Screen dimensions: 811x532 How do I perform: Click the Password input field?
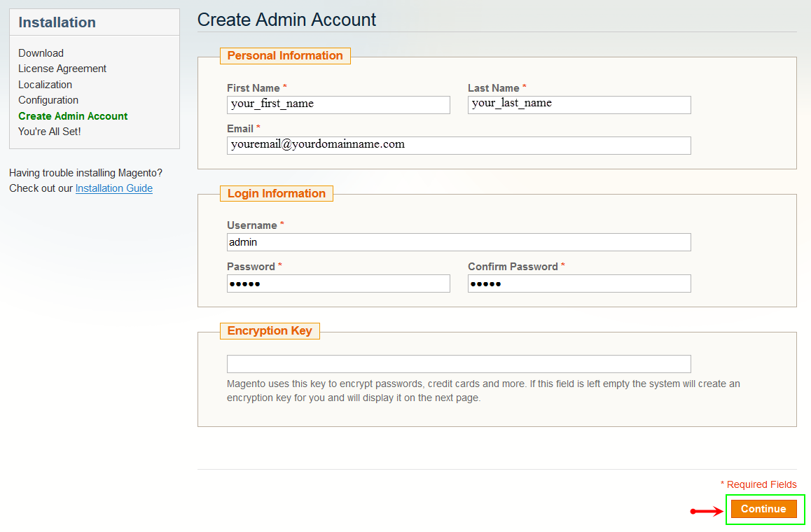point(338,283)
